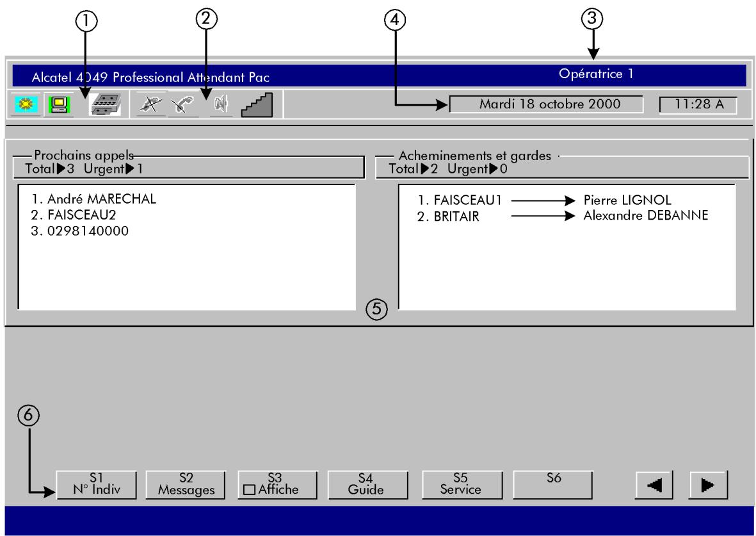Click the staircase volume level icon
The image size is (756, 536).
(257, 104)
